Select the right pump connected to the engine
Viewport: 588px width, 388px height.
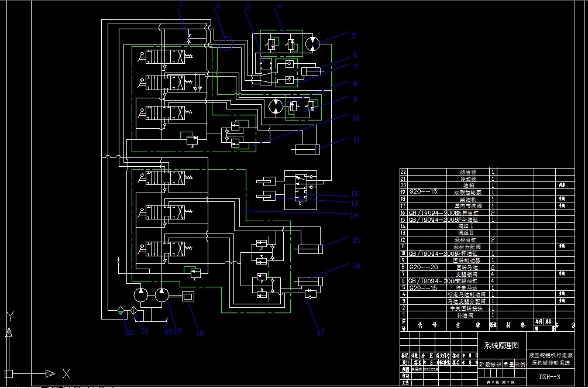[x=161, y=295]
